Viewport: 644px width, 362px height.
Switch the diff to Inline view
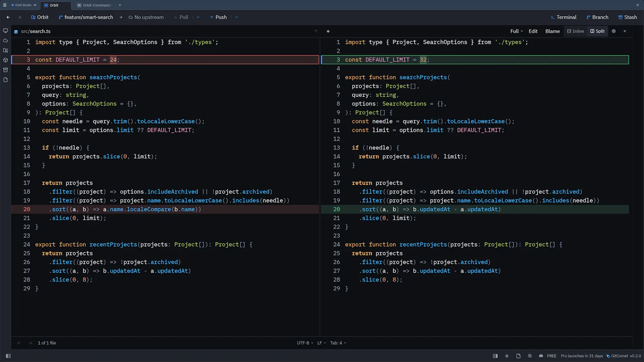pyautogui.click(x=576, y=31)
